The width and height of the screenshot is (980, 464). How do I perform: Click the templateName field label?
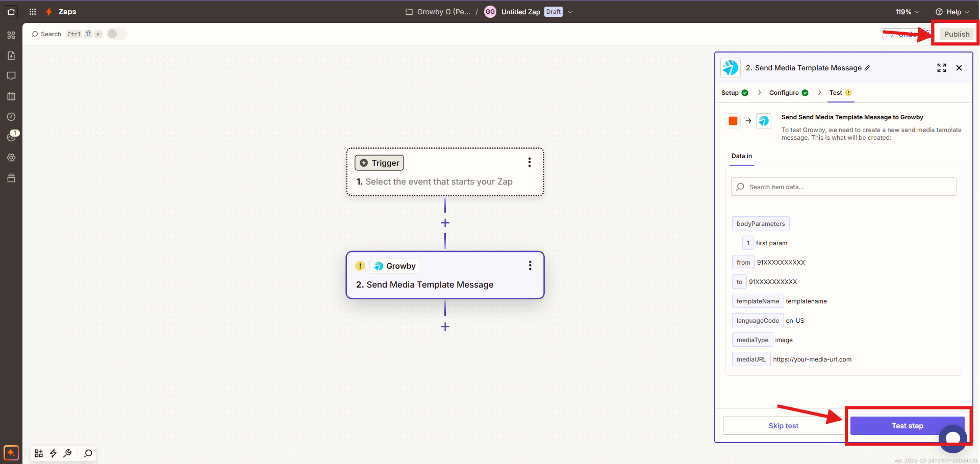point(758,301)
